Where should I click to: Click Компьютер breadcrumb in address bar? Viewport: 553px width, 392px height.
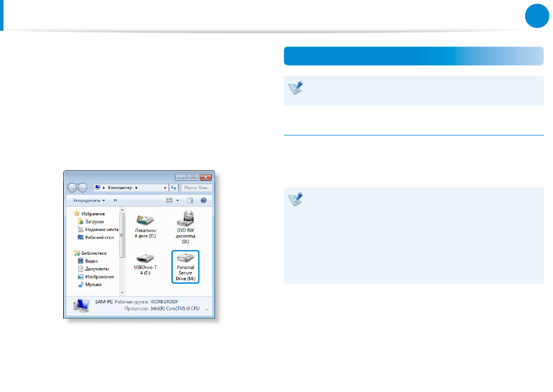(x=120, y=188)
